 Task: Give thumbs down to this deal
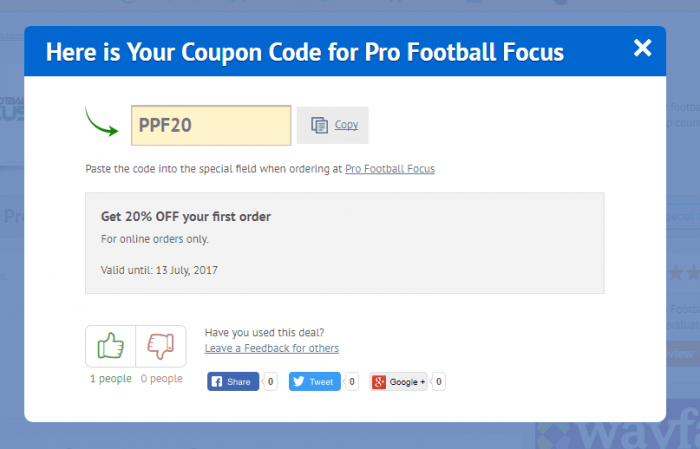pos(161,346)
